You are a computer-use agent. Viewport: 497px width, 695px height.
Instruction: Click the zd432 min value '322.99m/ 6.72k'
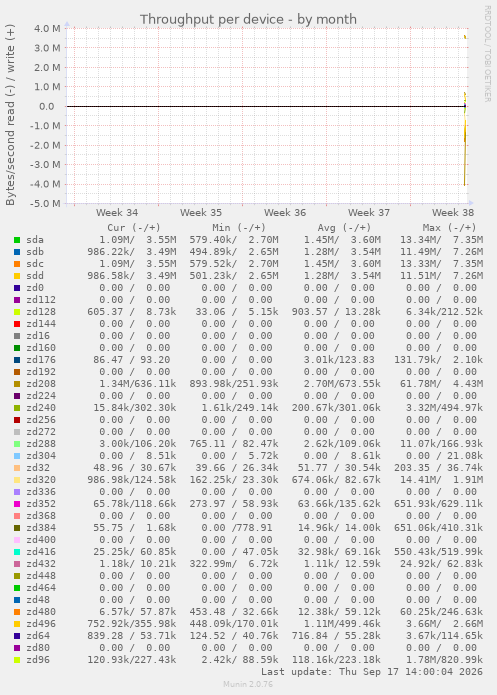point(234,563)
